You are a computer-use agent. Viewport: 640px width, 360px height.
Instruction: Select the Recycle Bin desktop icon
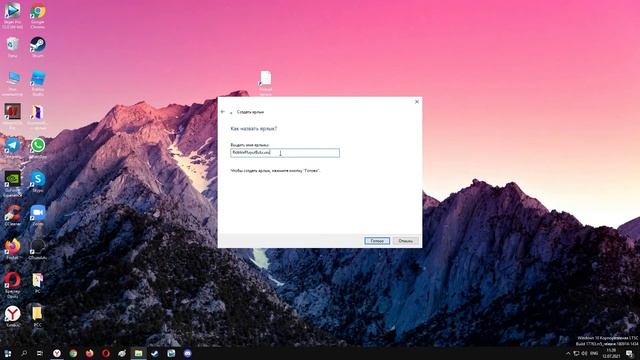point(13,47)
